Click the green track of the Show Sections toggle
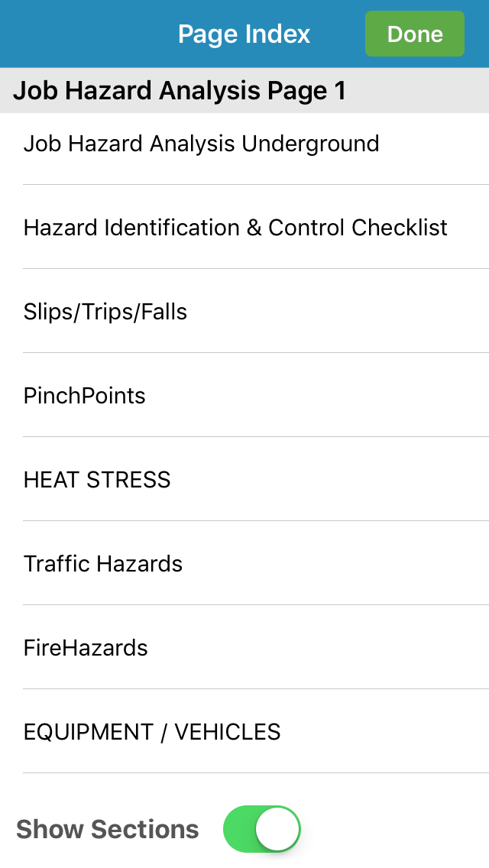 238,829
